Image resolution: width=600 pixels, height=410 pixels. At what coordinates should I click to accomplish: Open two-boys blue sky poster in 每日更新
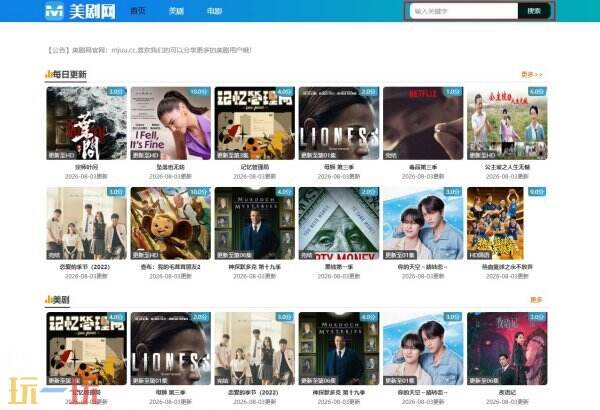pos(423,223)
